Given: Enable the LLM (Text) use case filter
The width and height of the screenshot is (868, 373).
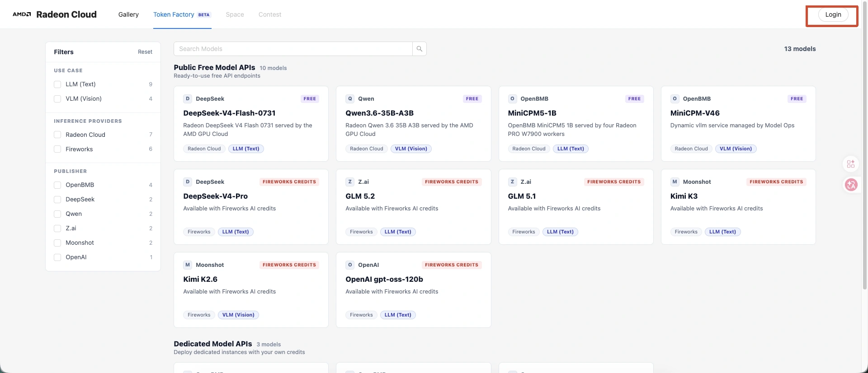Looking at the screenshot, I should [x=57, y=84].
